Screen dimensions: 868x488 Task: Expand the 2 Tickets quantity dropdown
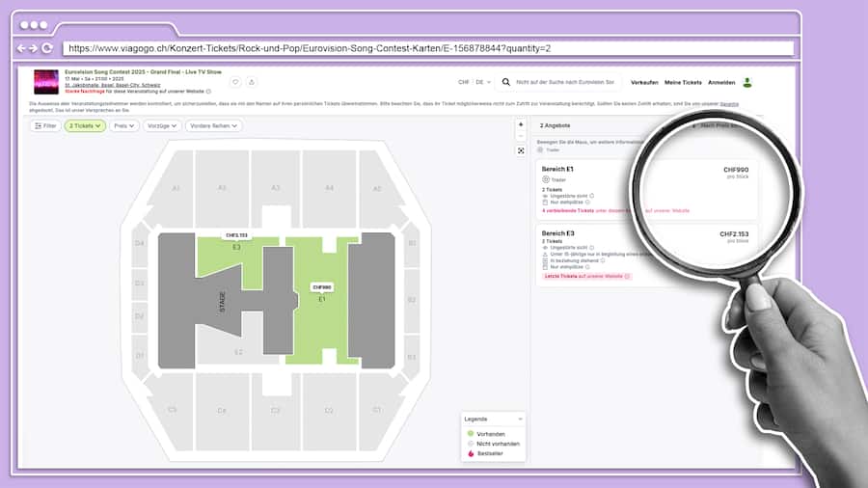click(85, 125)
